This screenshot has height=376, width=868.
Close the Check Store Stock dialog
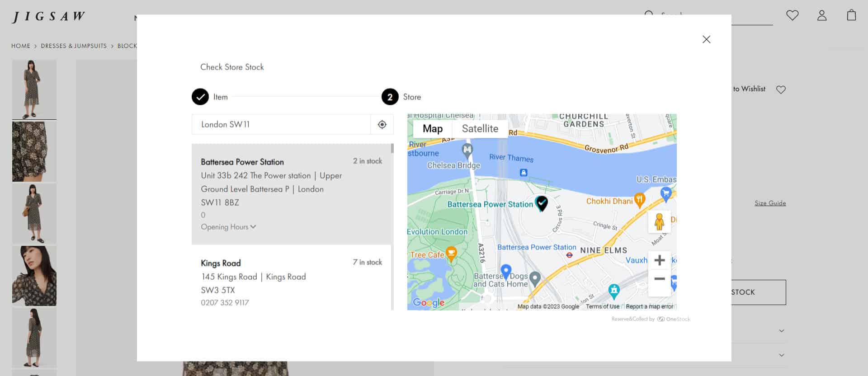point(706,39)
